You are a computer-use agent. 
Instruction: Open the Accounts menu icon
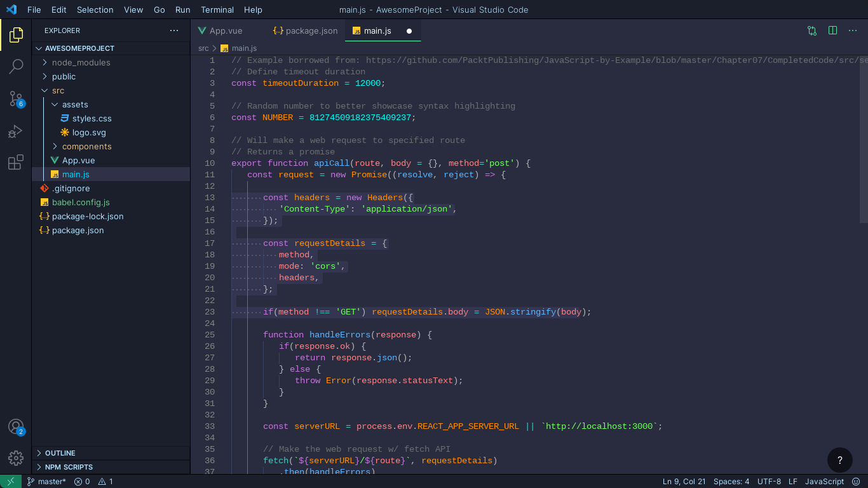pyautogui.click(x=16, y=426)
